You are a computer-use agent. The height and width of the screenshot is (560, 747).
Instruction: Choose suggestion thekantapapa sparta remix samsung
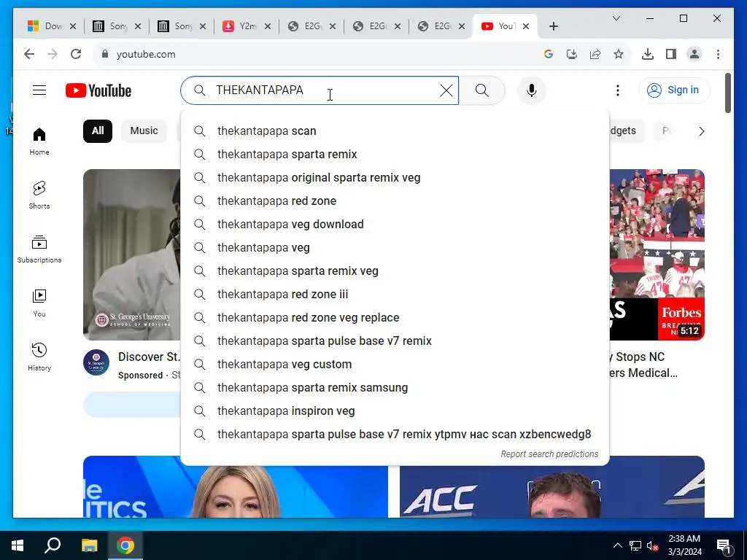coord(395,388)
